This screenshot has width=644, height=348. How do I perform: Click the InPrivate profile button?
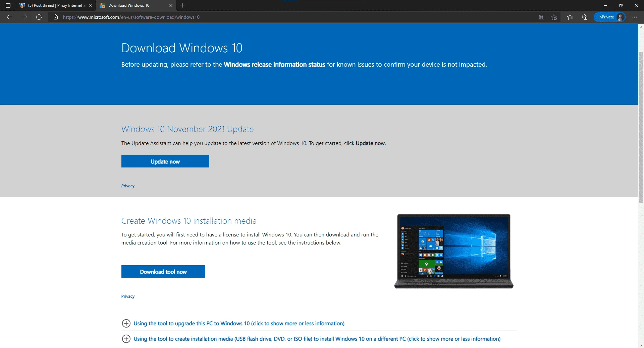click(x=609, y=17)
